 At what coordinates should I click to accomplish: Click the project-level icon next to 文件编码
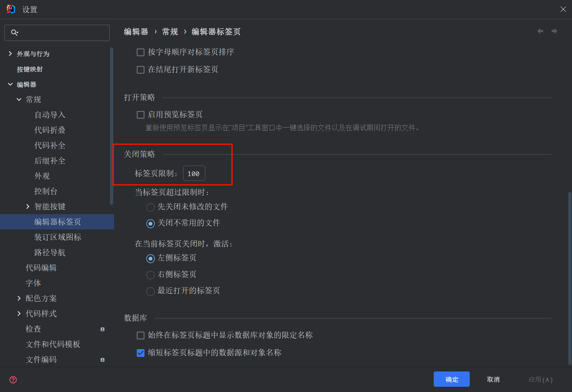[102, 360]
